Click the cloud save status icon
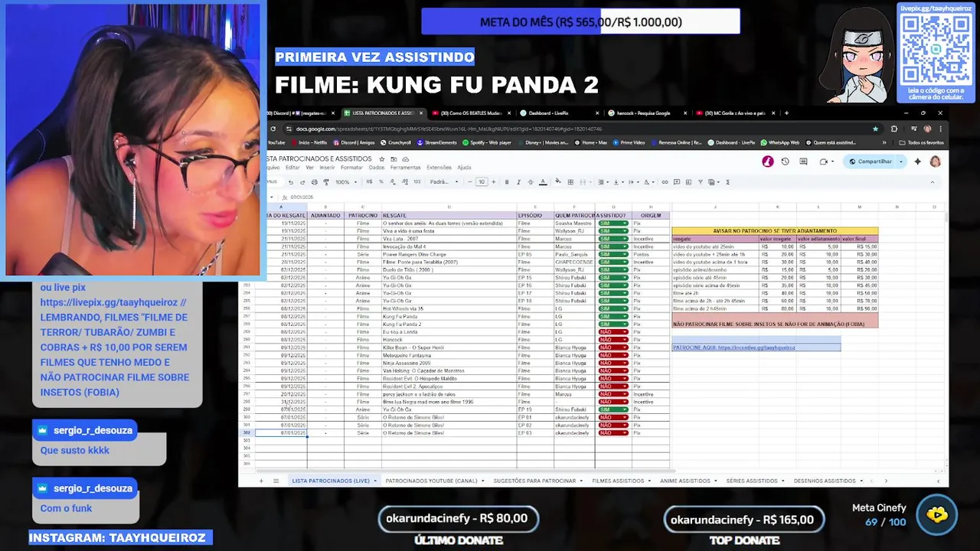Image resolution: width=980 pixels, height=551 pixels. (x=405, y=159)
